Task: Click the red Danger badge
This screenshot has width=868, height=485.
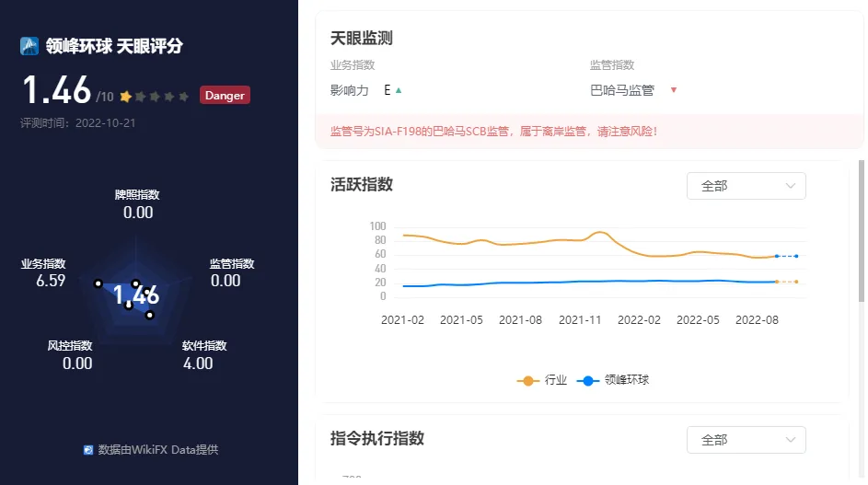Action: [225, 95]
